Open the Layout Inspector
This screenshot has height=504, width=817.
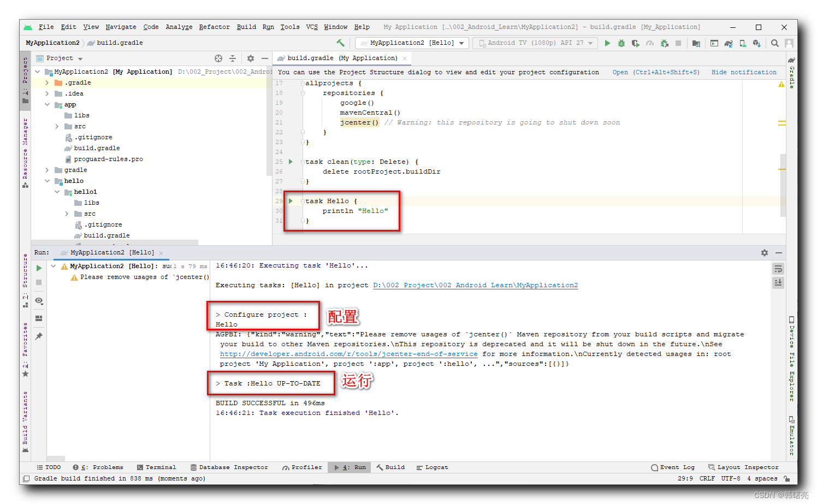point(743,467)
